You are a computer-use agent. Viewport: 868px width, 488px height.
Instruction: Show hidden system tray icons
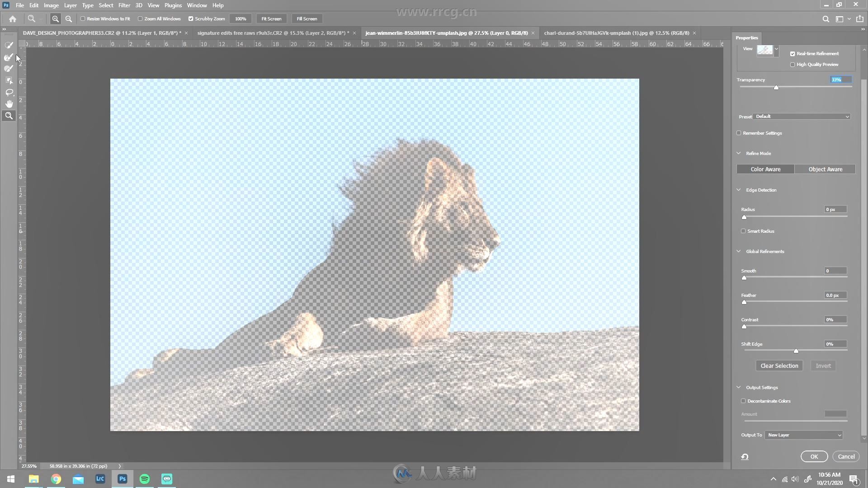tap(773, 479)
